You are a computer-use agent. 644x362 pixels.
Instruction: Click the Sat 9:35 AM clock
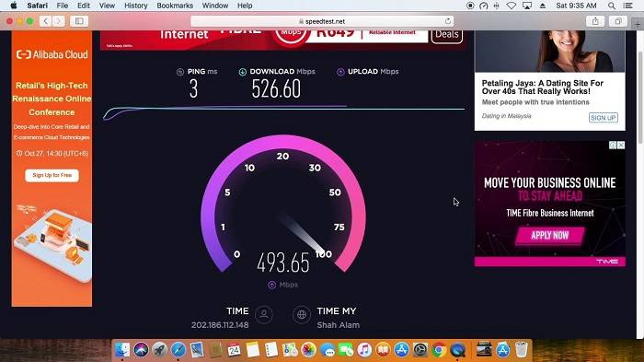[x=576, y=6]
